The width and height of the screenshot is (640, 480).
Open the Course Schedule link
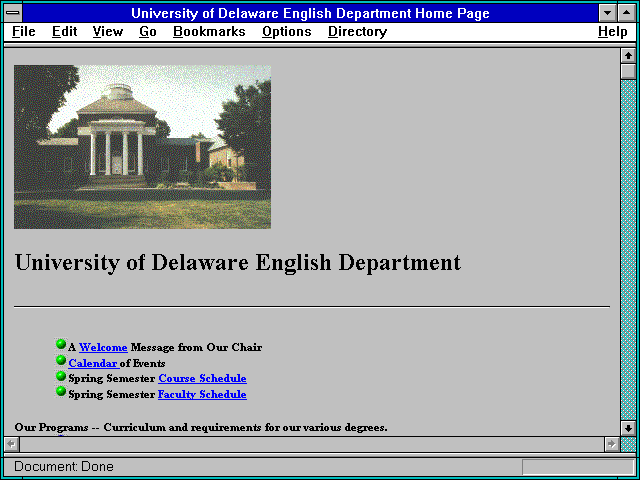coord(202,378)
